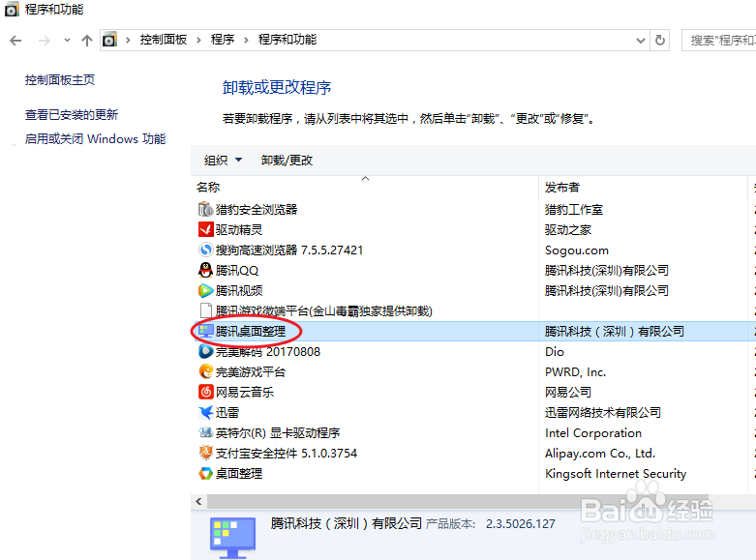756x560 pixels.
Task: Refresh the address bar view
Action: (660, 40)
